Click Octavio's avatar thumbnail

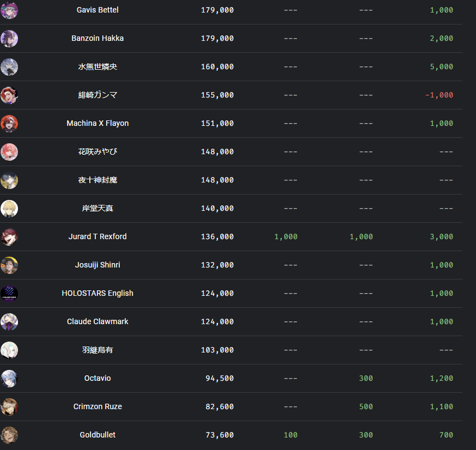pyautogui.click(x=9, y=379)
